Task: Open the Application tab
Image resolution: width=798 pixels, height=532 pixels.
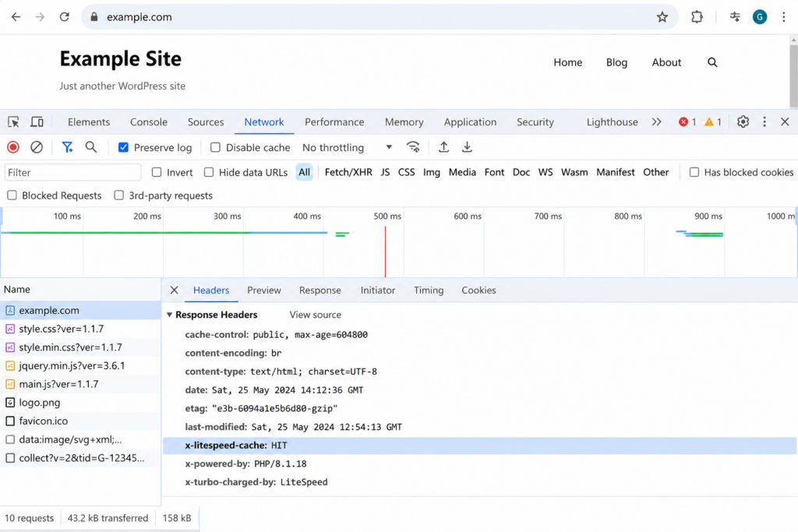Action: 470,122
